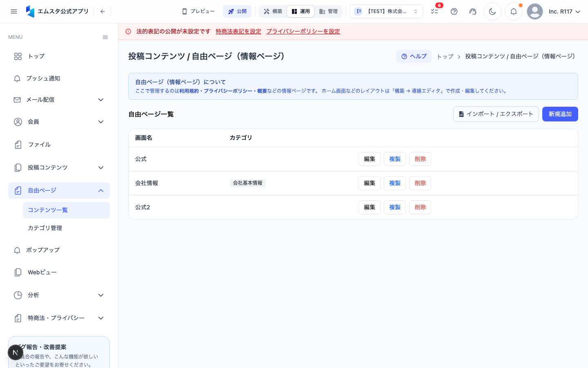Select カテゴリ管理 submenu item
The width and height of the screenshot is (588, 368).
[x=66, y=228]
